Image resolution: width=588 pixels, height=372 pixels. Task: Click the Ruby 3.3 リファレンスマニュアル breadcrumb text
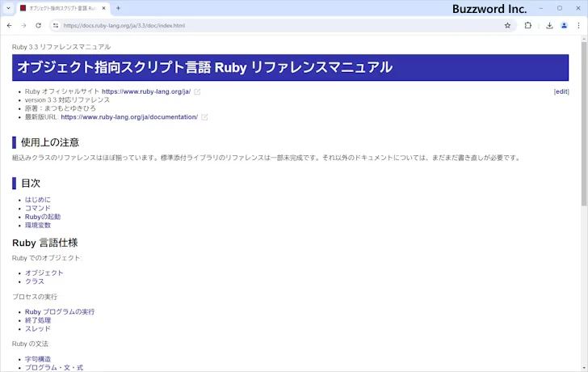click(61, 47)
